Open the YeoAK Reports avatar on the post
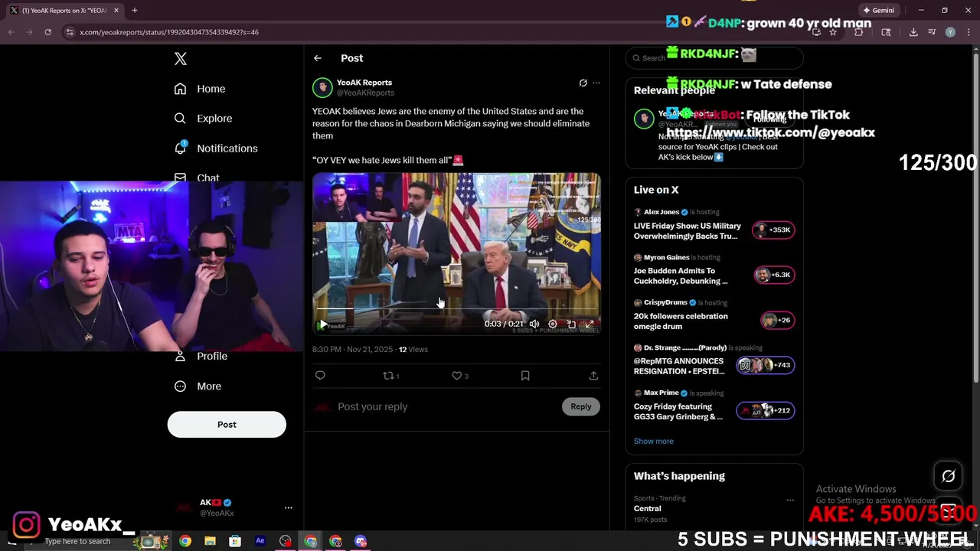980x551 pixels. pyautogui.click(x=322, y=87)
